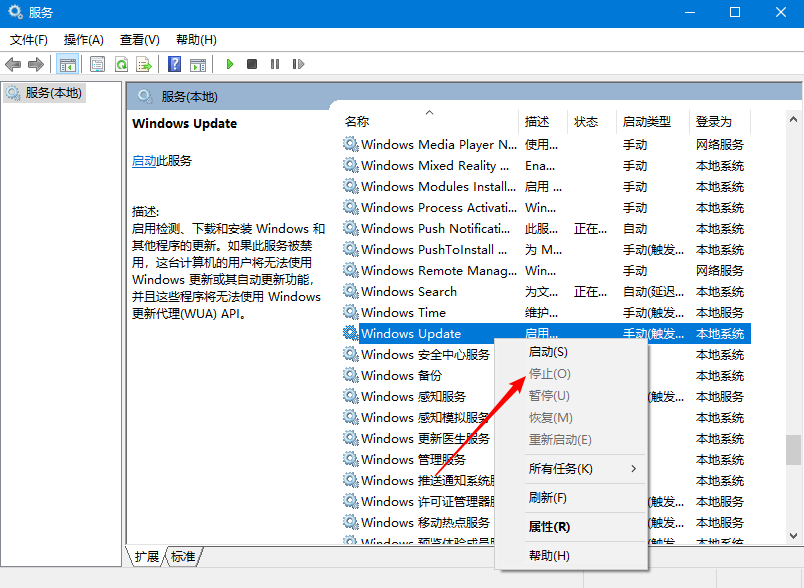Sort by the 描述 column header

tap(543, 121)
